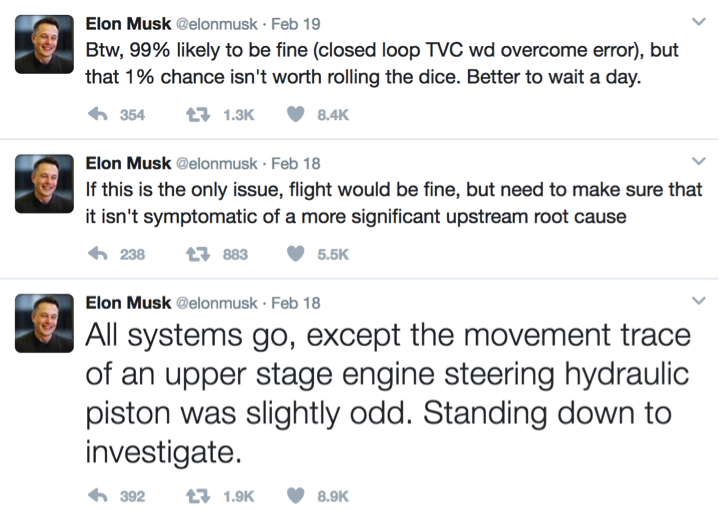Screen dimensions: 719x510
Task: Open the Feb 19 tweet options chevron
Action: pyautogui.click(x=699, y=20)
